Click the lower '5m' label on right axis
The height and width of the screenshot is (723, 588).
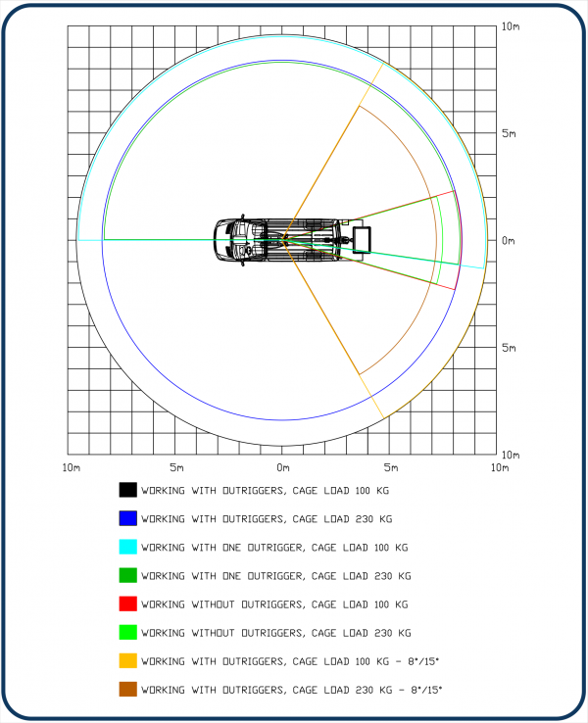pyautogui.click(x=509, y=347)
